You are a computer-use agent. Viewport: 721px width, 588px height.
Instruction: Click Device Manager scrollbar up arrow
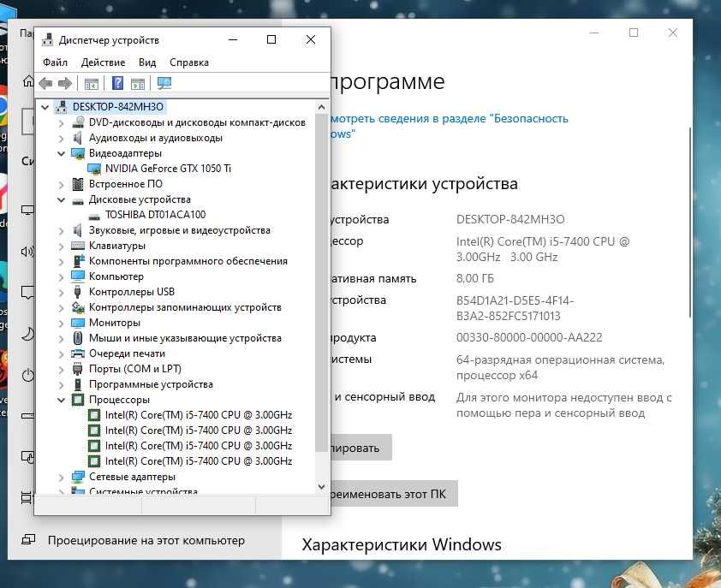(x=321, y=107)
